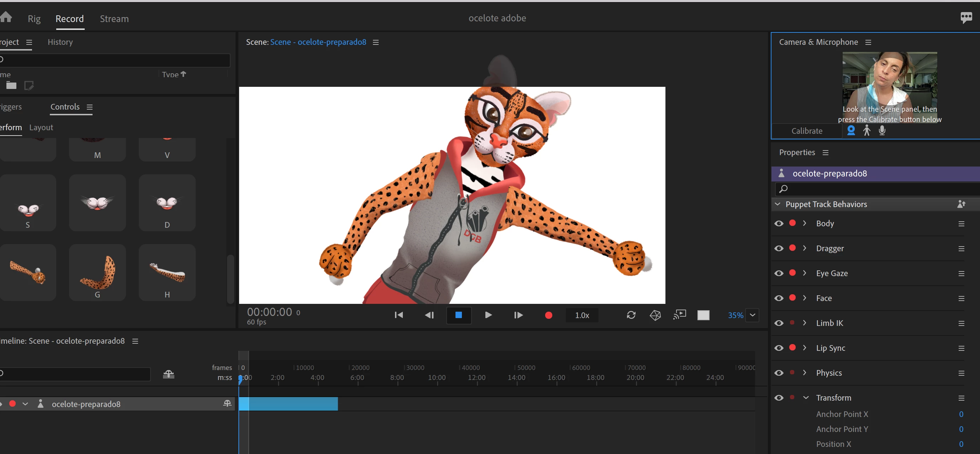Viewport: 980px width, 454px height.
Task: Click the G tail trigger thumbnail
Action: coord(98,272)
